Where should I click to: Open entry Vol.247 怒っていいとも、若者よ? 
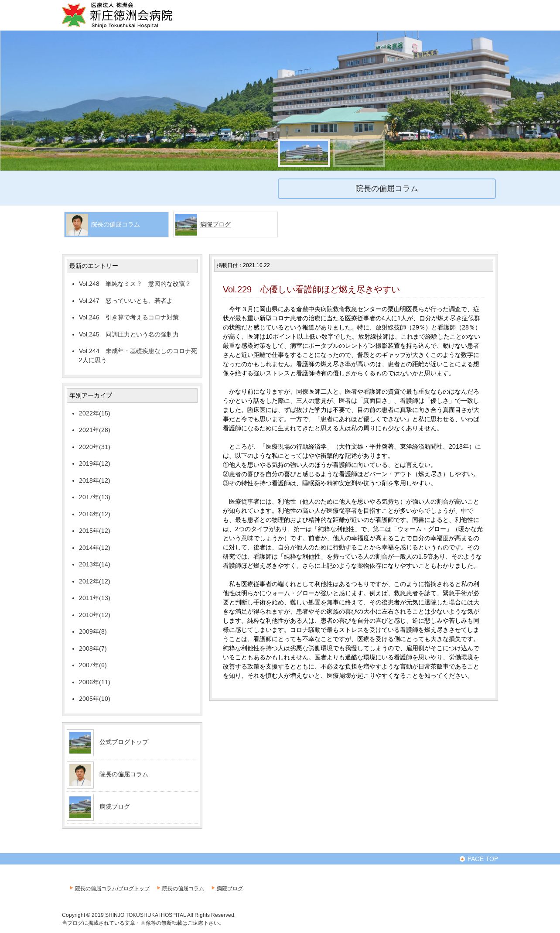(126, 301)
